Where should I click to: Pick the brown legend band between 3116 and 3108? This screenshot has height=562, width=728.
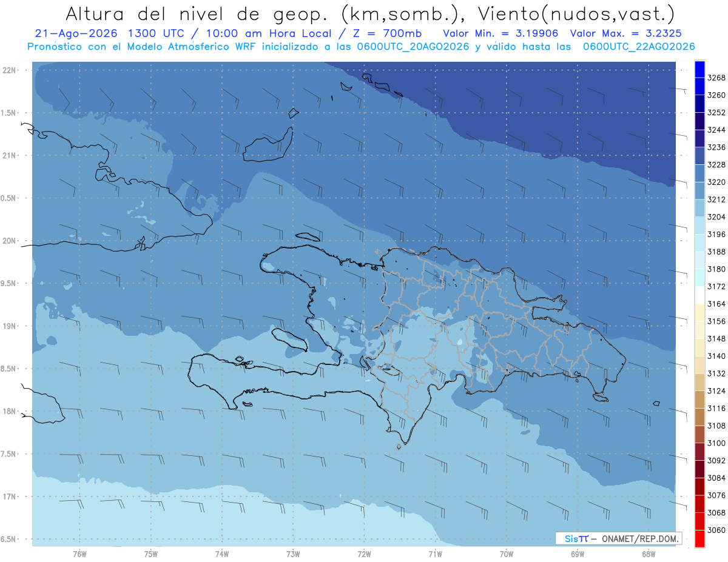699,416
